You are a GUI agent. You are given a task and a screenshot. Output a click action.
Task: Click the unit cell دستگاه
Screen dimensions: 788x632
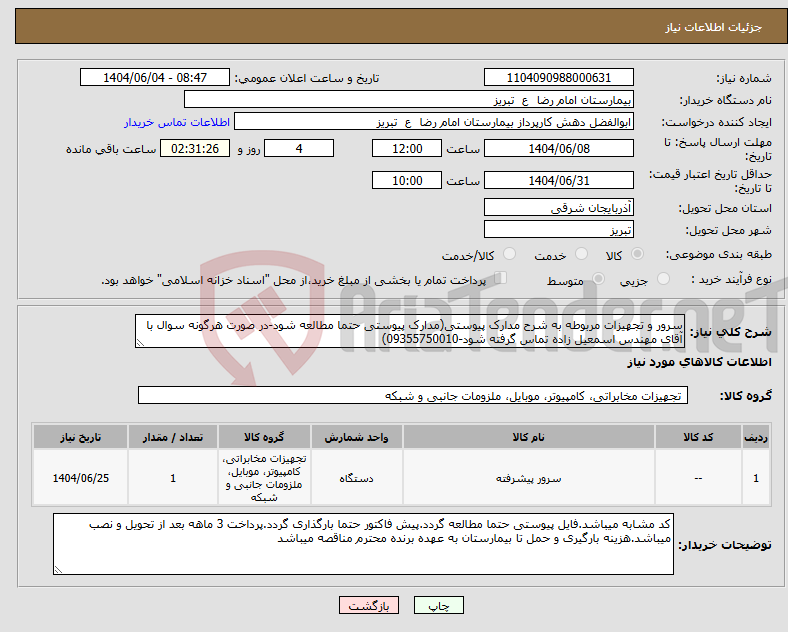coord(356,478)
